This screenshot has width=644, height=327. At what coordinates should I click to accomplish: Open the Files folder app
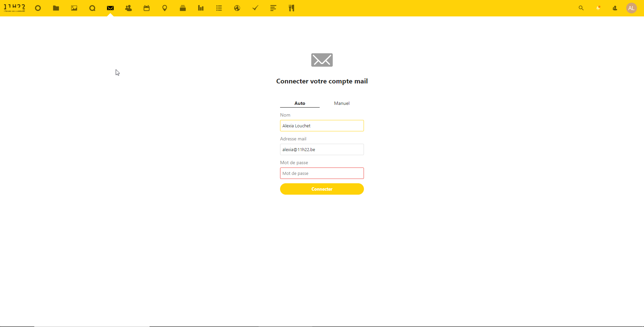(56, 8)
